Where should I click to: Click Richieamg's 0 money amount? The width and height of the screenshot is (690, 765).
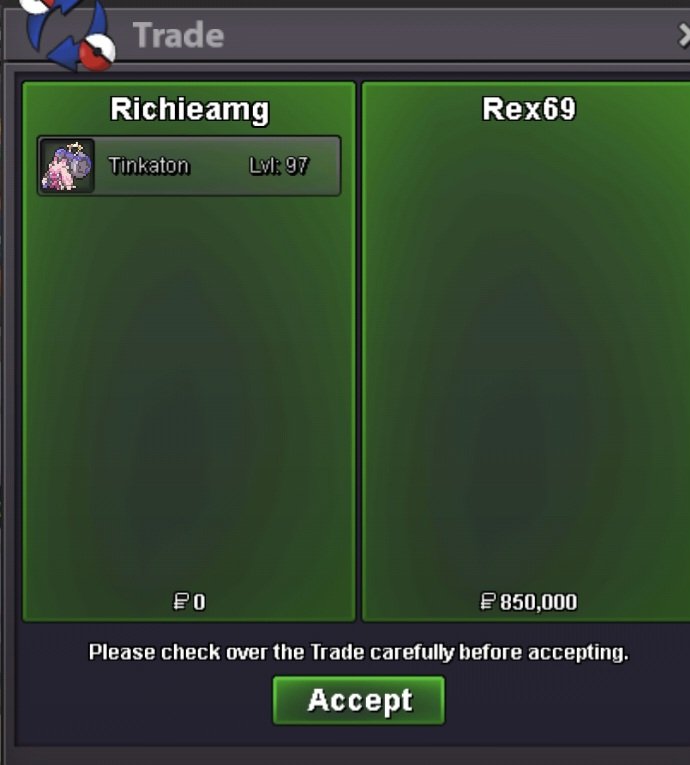tap(199, 602)
